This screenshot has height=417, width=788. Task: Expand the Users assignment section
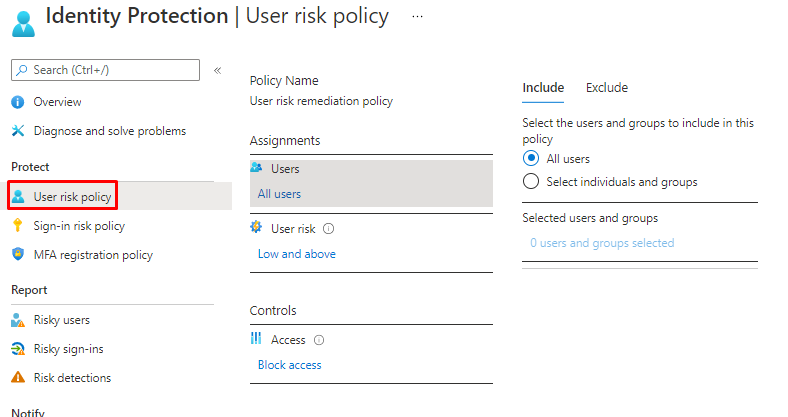[x=285, y=169]
